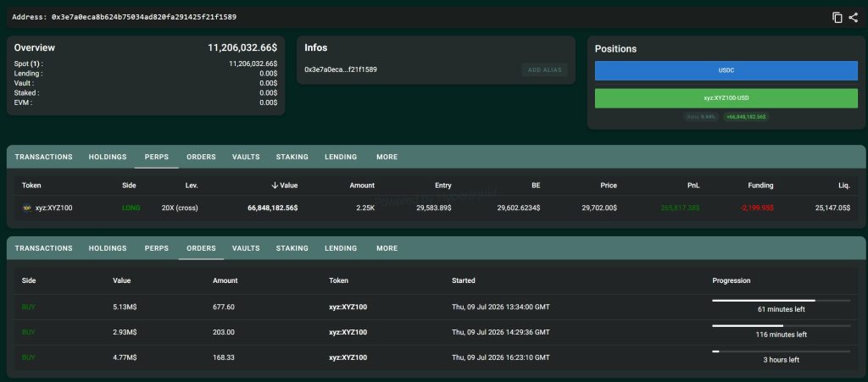Click the PnL value 265,817.38$
This screenshot has width=868, height=382.
680,208
